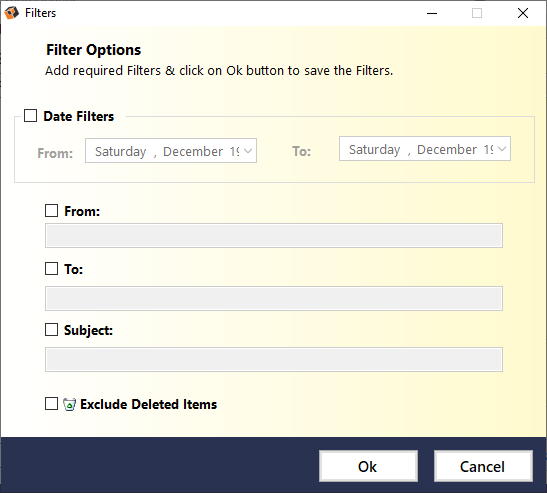The image size is (547, 493).
Task: Open the To date picker dropdown arrow
Action: (x=502, y=149)
